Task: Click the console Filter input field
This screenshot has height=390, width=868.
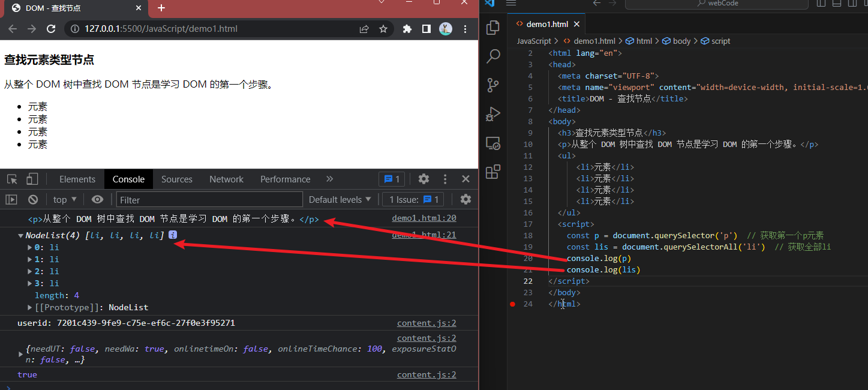Action: pos(209,200)
